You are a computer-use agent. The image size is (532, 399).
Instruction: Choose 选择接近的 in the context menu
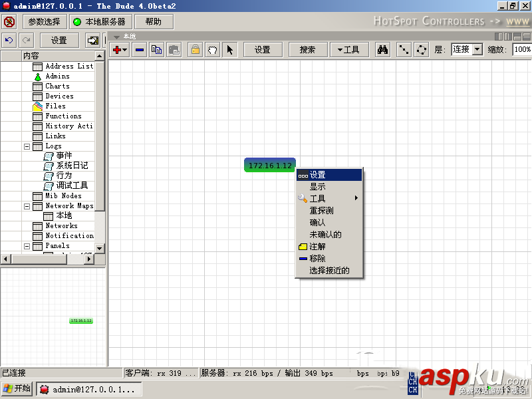(x=329, y=271)
